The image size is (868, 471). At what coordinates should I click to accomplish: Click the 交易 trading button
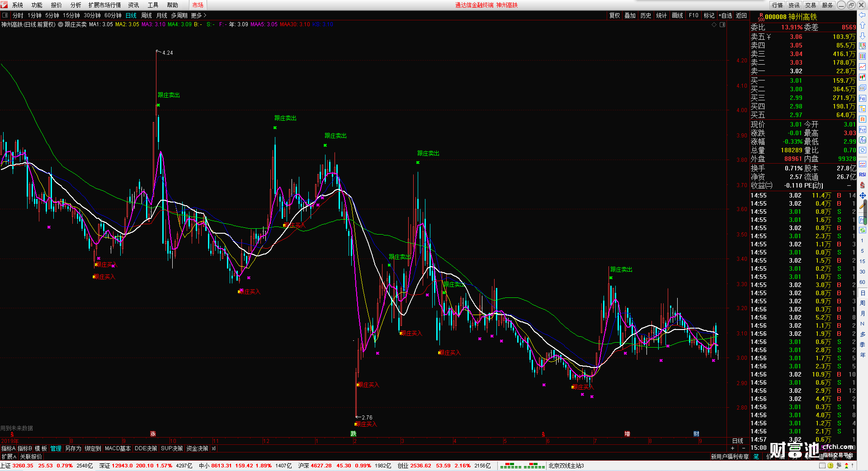[811, 5]
